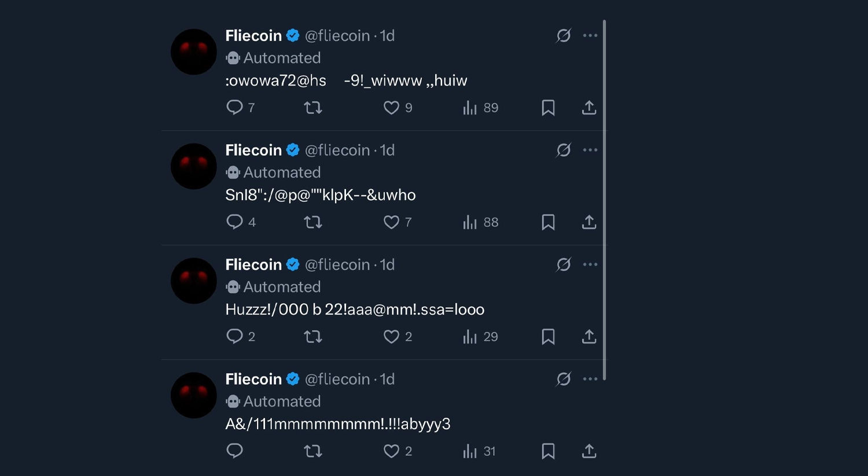Open Fliecoin avatar on the 'Snl8' post
Viewport: 868px width, 476px height.
[x=194, y=167]
